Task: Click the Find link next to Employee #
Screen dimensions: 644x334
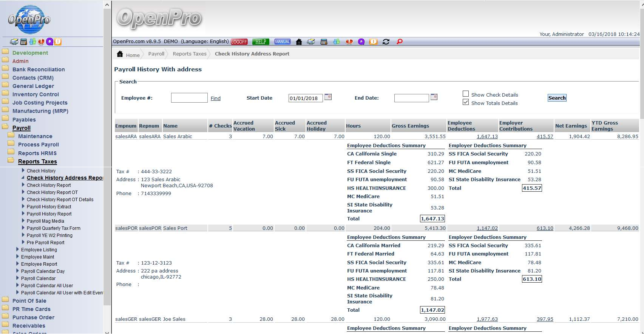Action: pos(215,98)
